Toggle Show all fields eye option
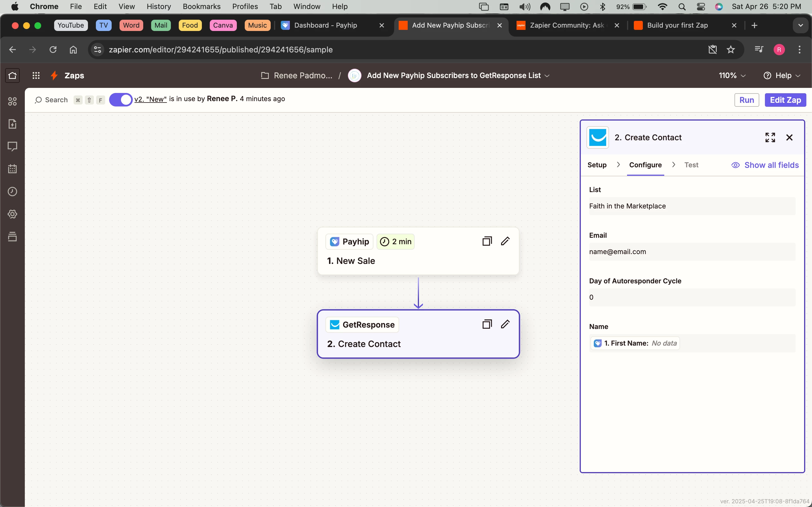The width and height of the screenshot is (812, 507). [765, 165]
